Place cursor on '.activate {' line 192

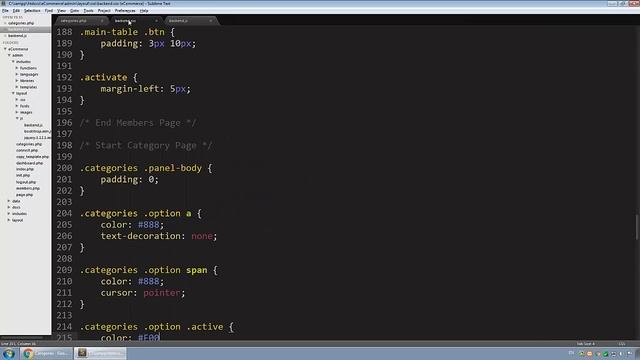109,78
